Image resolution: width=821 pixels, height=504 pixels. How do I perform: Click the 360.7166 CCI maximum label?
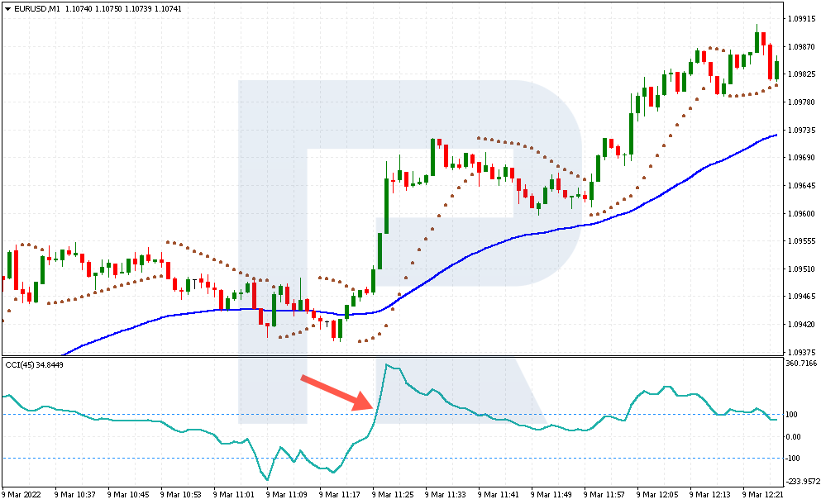click(801, 364)
